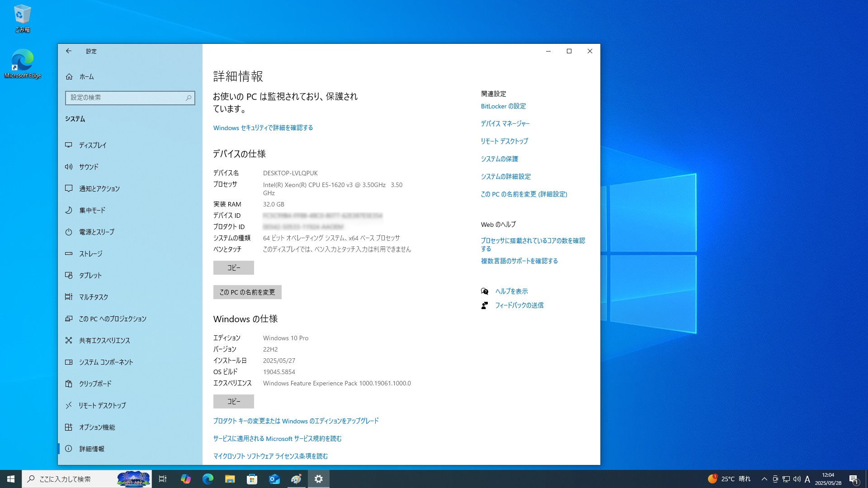Click device name DESKTOP-LVLQPUK text
The image size is (868, 488).
click(290, 173)
